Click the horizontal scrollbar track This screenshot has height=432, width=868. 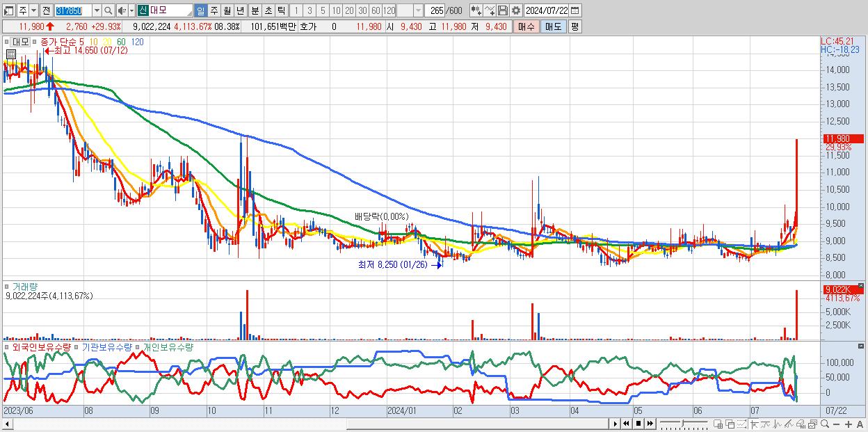point(310,424)
